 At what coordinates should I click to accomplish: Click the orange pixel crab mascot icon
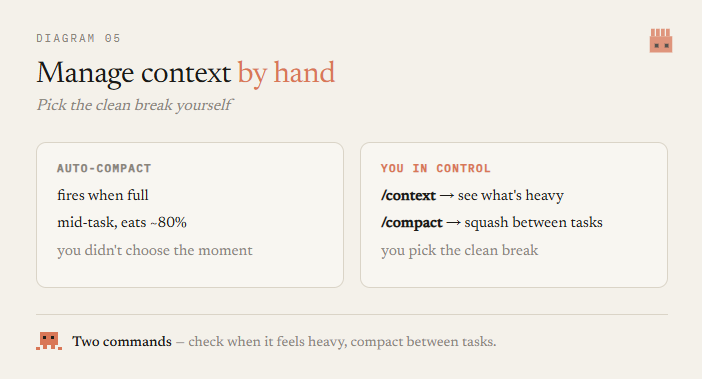click(x=49, y=341)
